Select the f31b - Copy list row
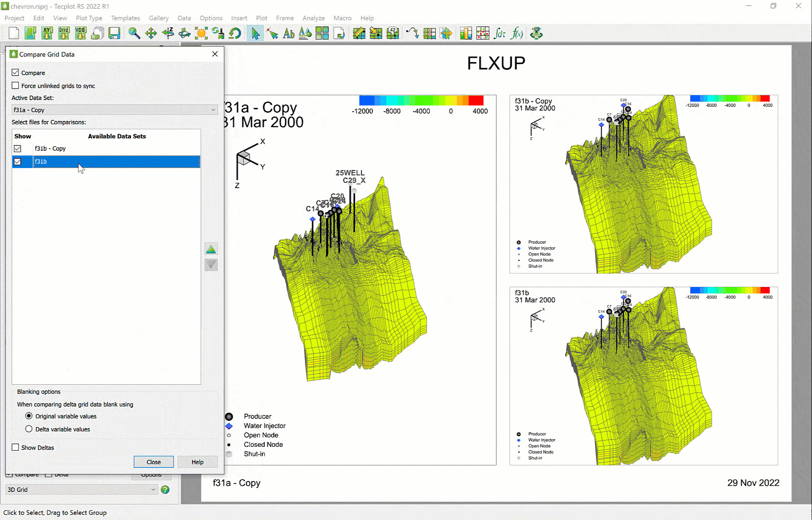This screenshot has width=812, height=520. [x=106, y=149]
